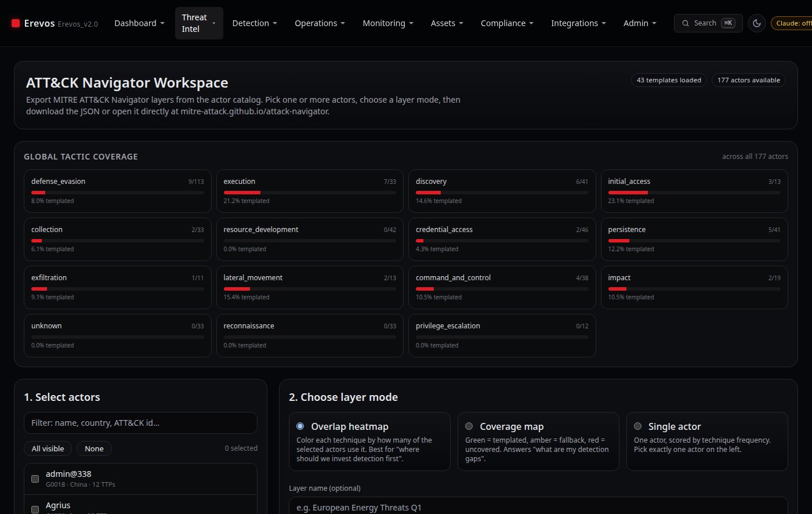Check the admin@338 actor checkbox
The image size is (812, 514).
coord(35,479)
